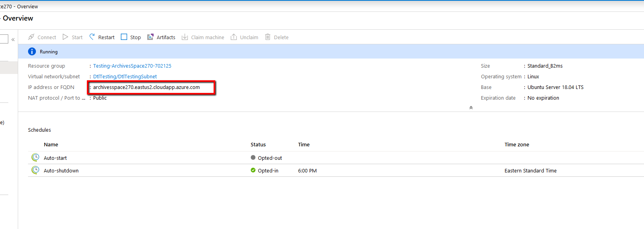Screen dimensions: 644x229
Task: Open the Auto-start schedule row
Action: [x=55, y=158]
